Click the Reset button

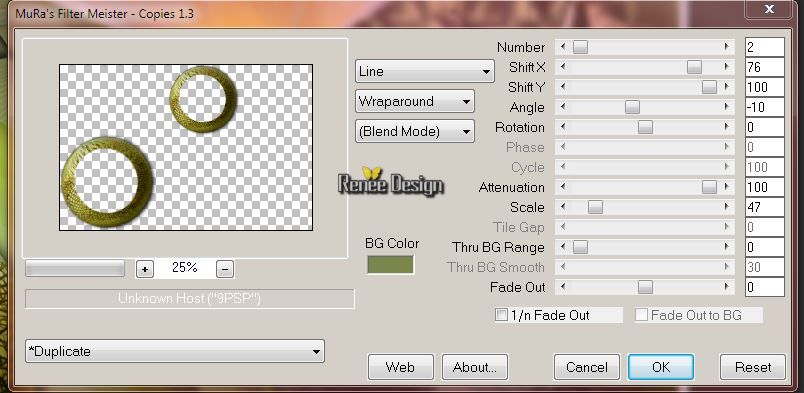coord(753,367)
